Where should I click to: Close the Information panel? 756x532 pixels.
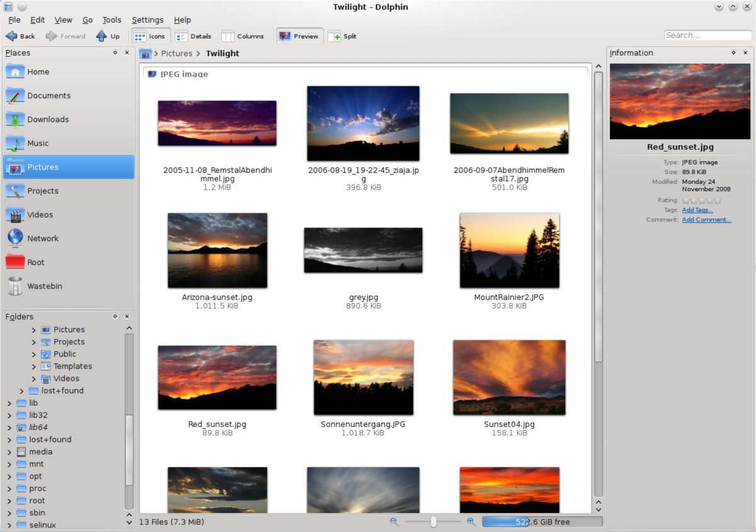pyautogui.click(x=745, y=53)
